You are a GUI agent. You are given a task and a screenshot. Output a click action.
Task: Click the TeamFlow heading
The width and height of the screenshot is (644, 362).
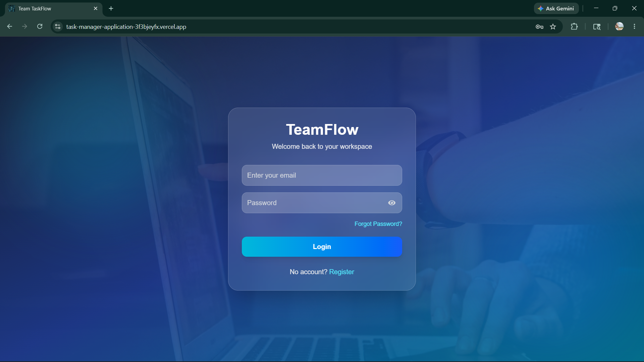pos(322,130)
